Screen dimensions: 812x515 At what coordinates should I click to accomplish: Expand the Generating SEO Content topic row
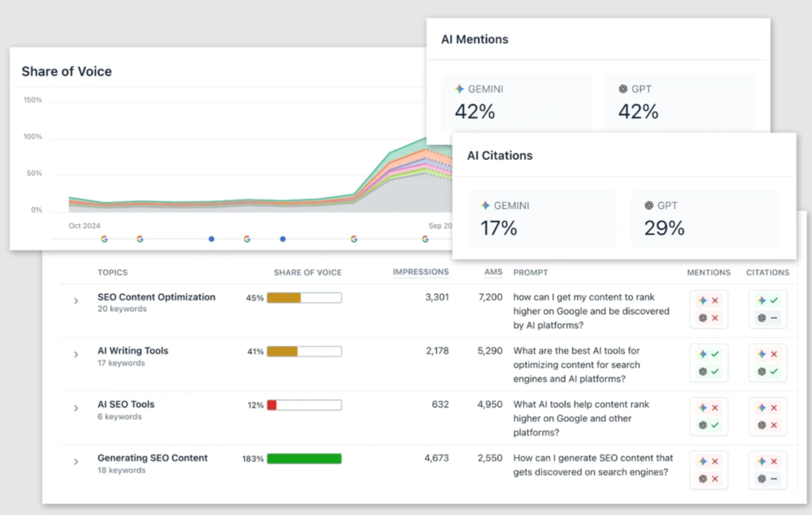[75, 462]
